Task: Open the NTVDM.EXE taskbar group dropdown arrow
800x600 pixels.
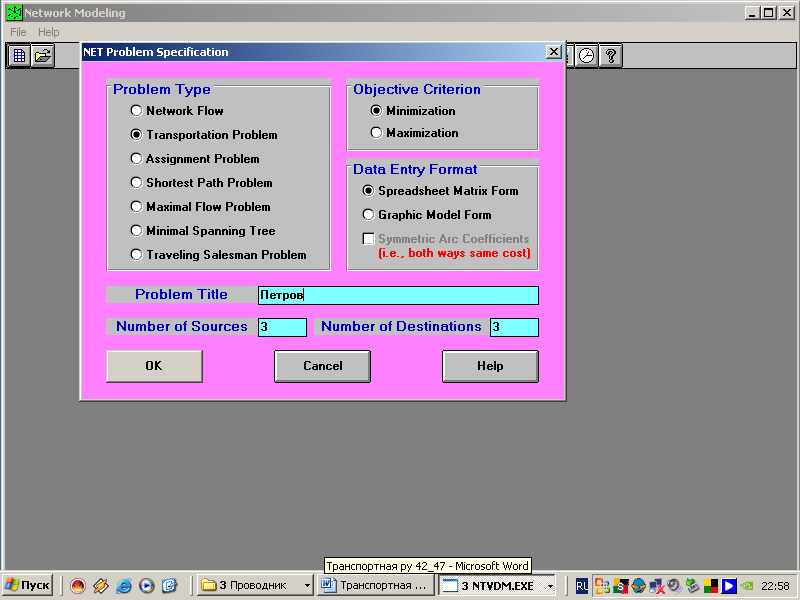Action: pyautogui.click(x=551, y=586)
